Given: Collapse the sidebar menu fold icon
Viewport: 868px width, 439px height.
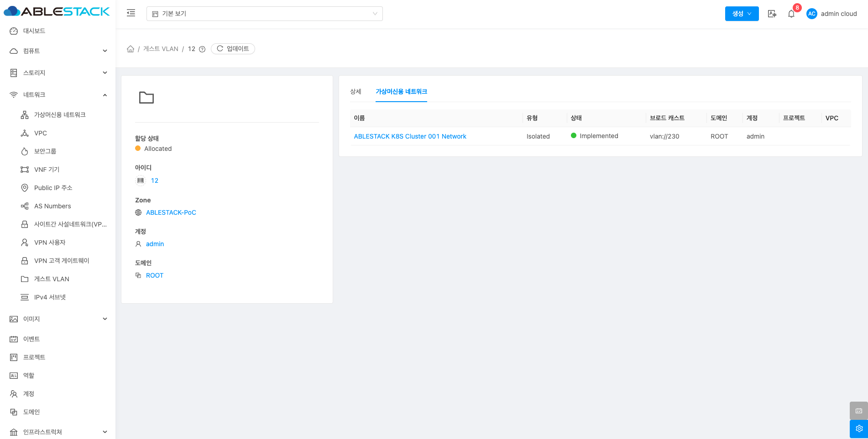Looking at the screenshot, I should pos(131,13).
